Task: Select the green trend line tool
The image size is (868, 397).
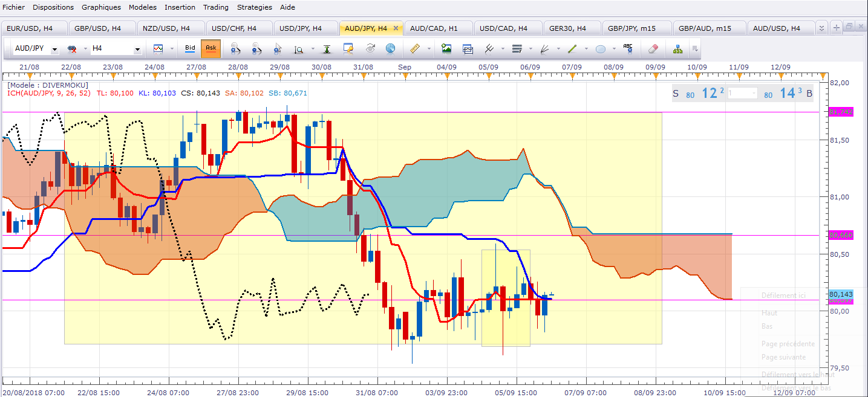Action: [572, 49]
